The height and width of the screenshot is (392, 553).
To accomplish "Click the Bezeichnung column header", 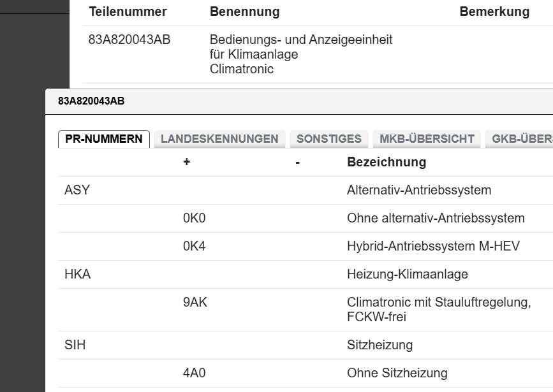I will [x=386, y=162].
